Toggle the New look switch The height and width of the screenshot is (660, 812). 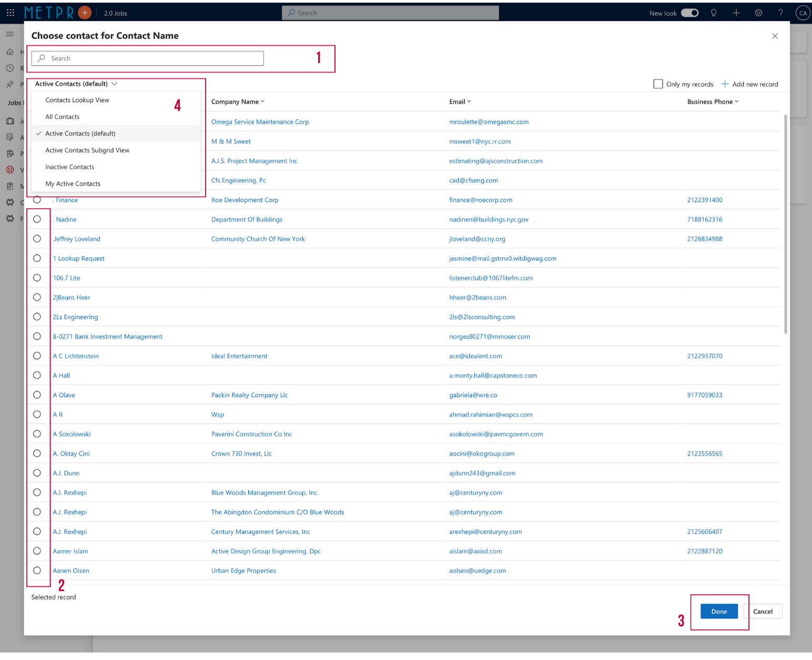pos(689,13)
